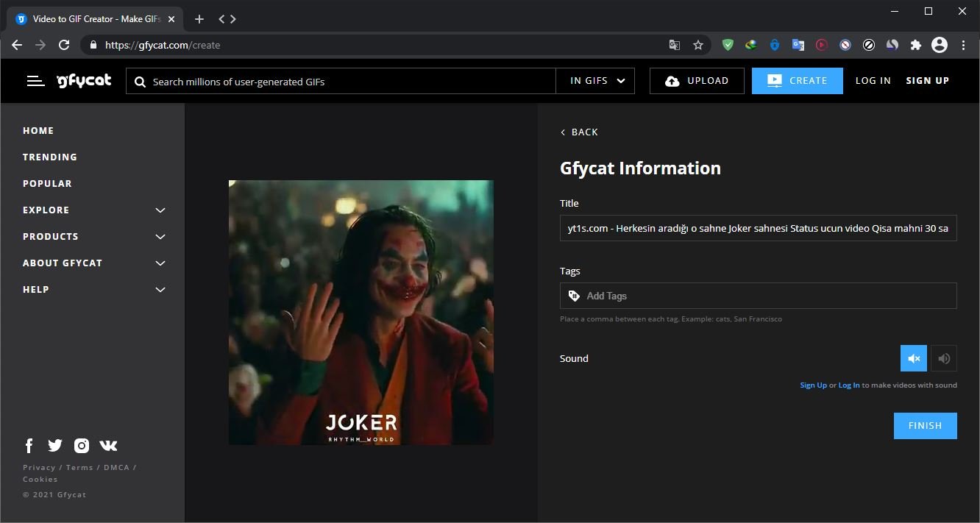Open Gfycat's VK page icon
The width and height of the screenshot is (980, 523).
tap(108, 446)
